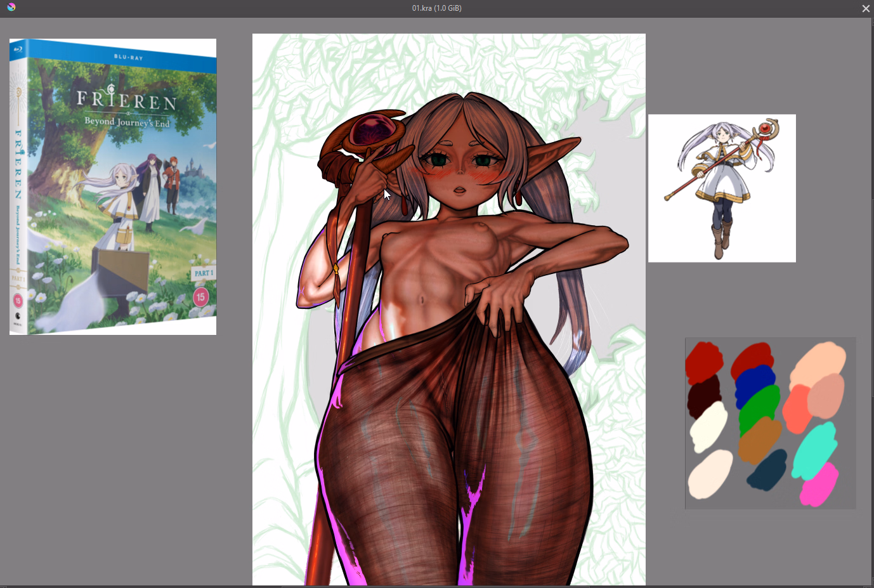Pick the dark navy swatch
Screen dimensions: 874x588
(x=767, y=471)
